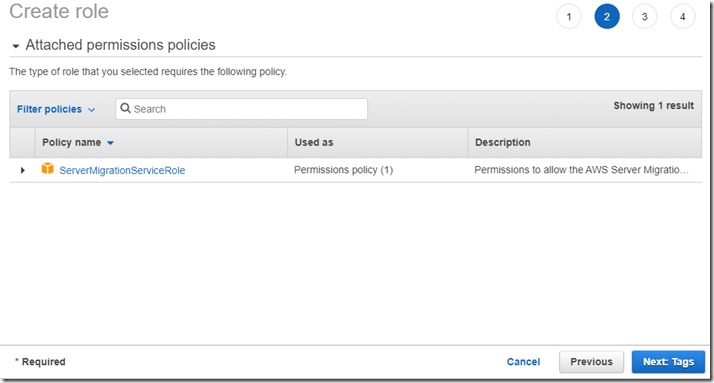Click the Permissions policy (1) cell
This screenshot has width=714, height=383.
(343, 170)
